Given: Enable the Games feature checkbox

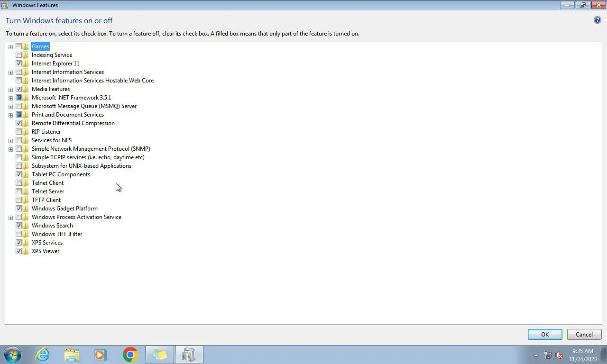Looking at the screenshot, I should [19, 46].
